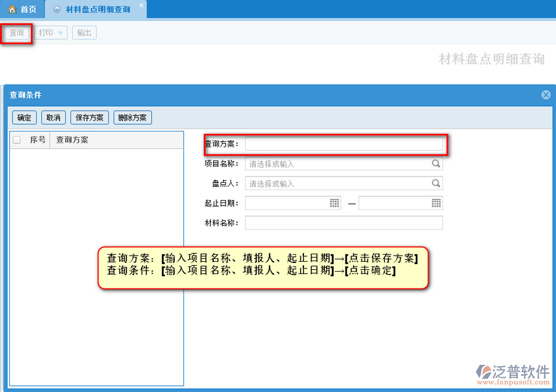Click the 查询 toolbar button
The image size is (556, 392).
(x=17, y=33)
